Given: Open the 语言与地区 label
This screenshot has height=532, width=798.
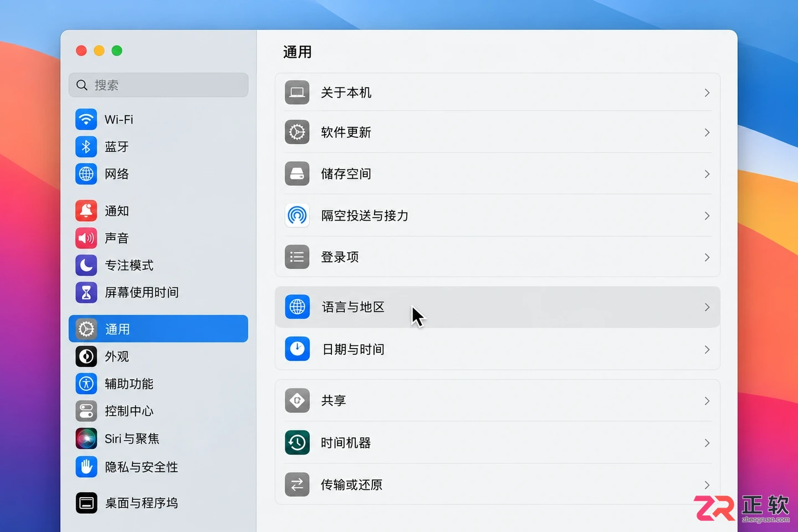Looking at the screenshot, I should click(x=353, y=307).
